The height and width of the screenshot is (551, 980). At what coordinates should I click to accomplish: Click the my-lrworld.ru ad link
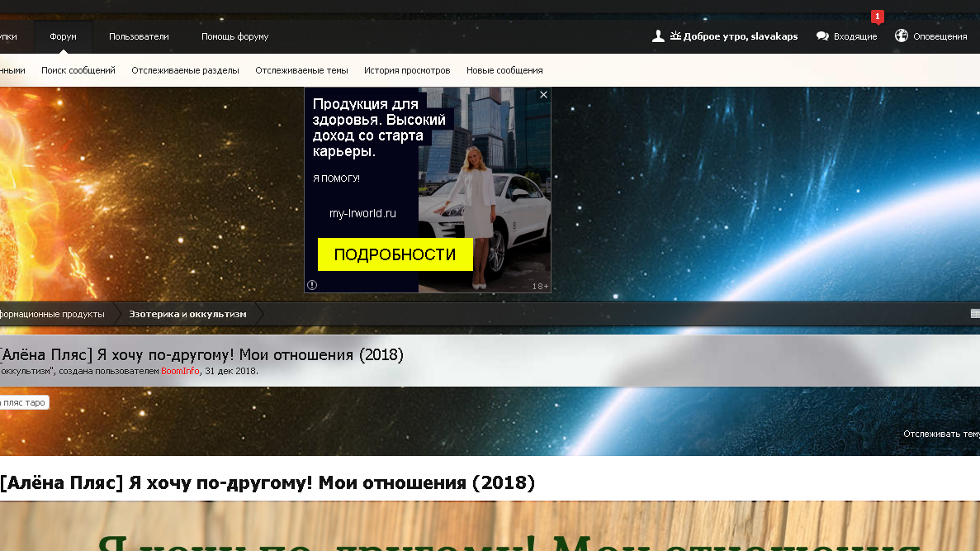[362, 213]
